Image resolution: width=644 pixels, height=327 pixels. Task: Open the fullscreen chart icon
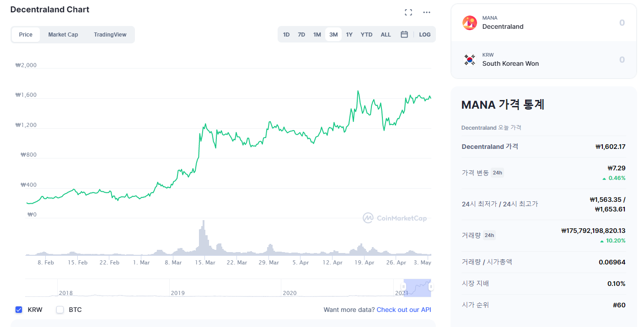[408, 12]
